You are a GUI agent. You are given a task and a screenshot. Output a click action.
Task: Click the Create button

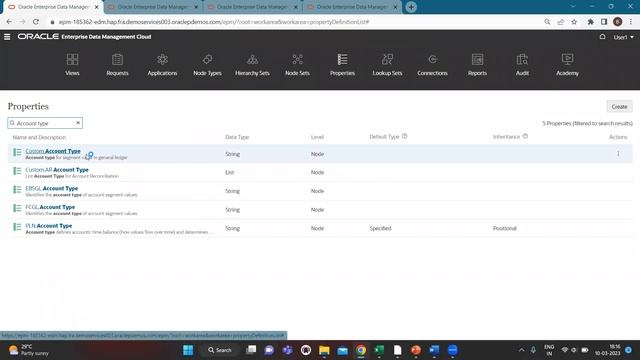tap(619, 107)
